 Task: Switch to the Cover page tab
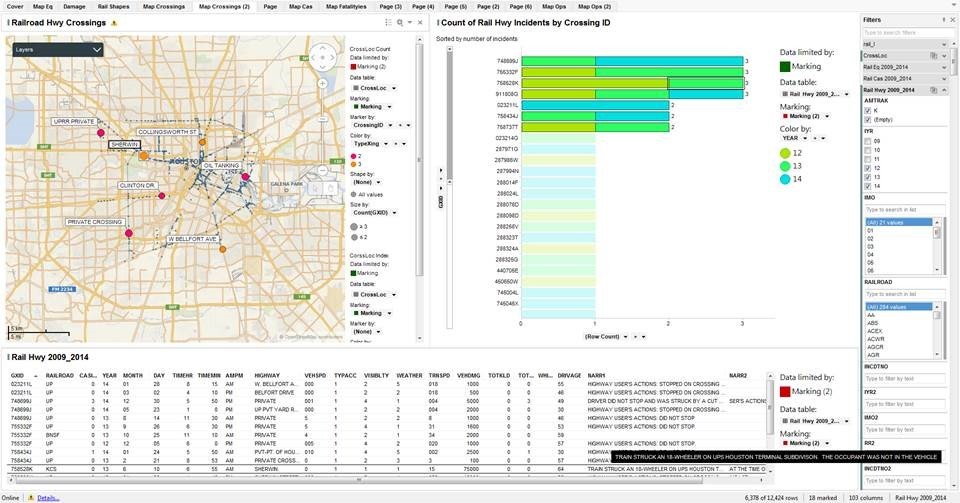(x=15, y=6)
